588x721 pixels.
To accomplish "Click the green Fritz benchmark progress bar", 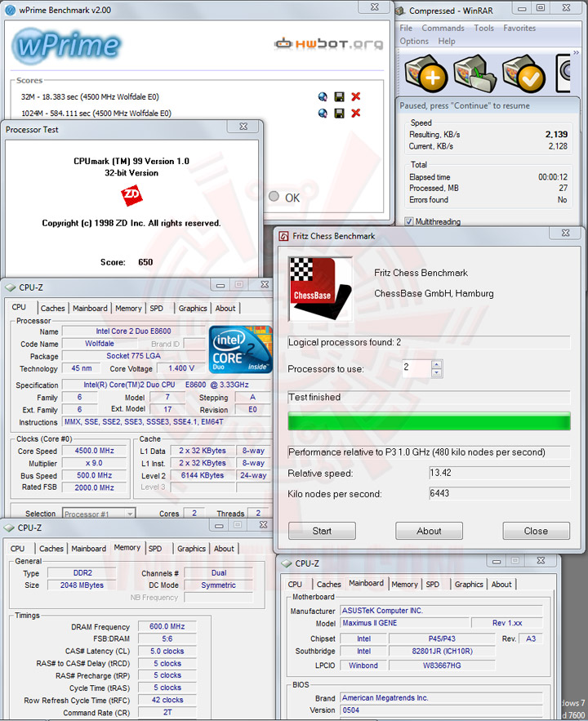I will click(429, 421).
